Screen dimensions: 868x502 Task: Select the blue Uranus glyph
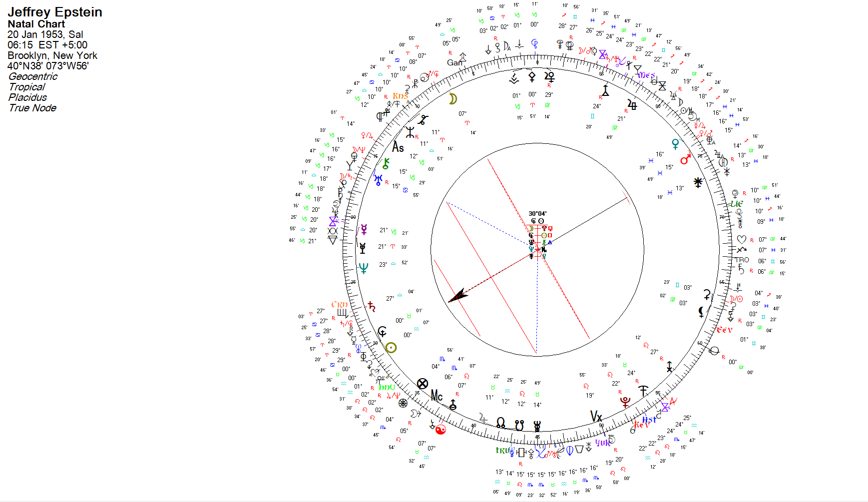[379, 179]
